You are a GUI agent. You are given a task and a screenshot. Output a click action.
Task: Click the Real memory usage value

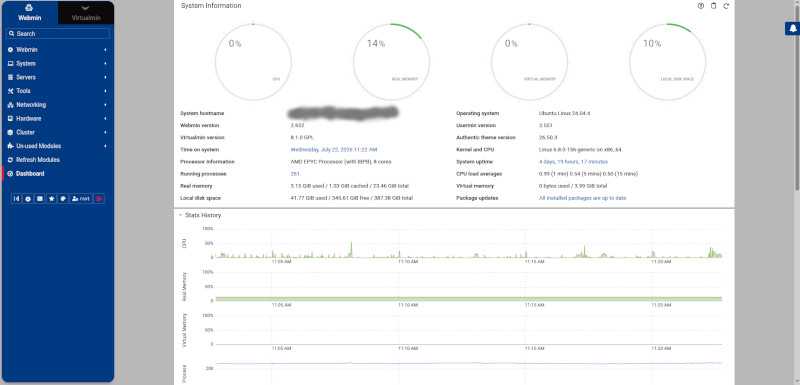point(349,186)
